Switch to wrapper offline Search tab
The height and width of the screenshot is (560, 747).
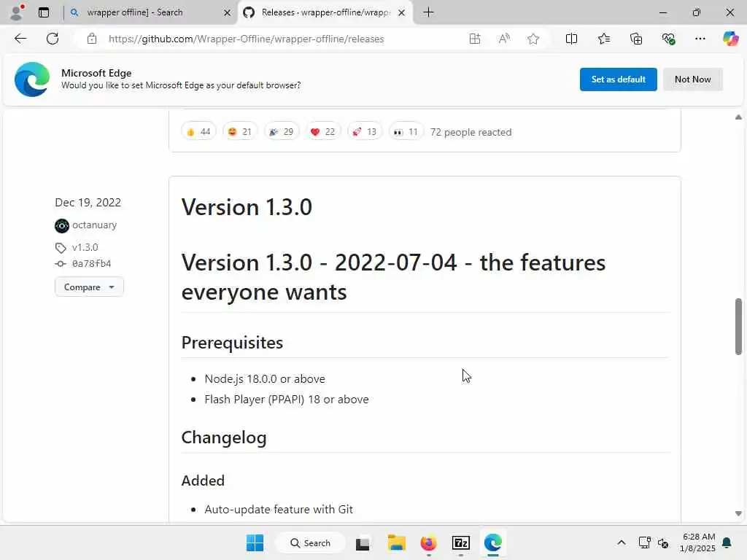coord(135,12)
